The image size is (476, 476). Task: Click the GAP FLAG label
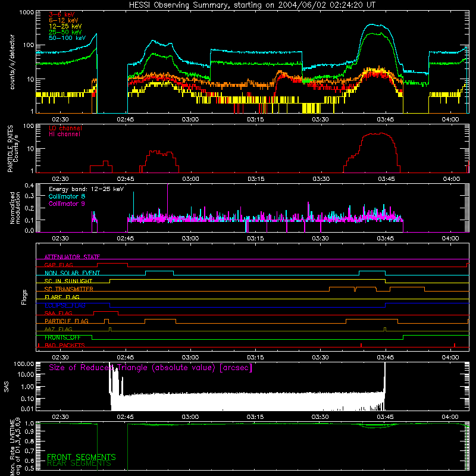click(58, 265)
